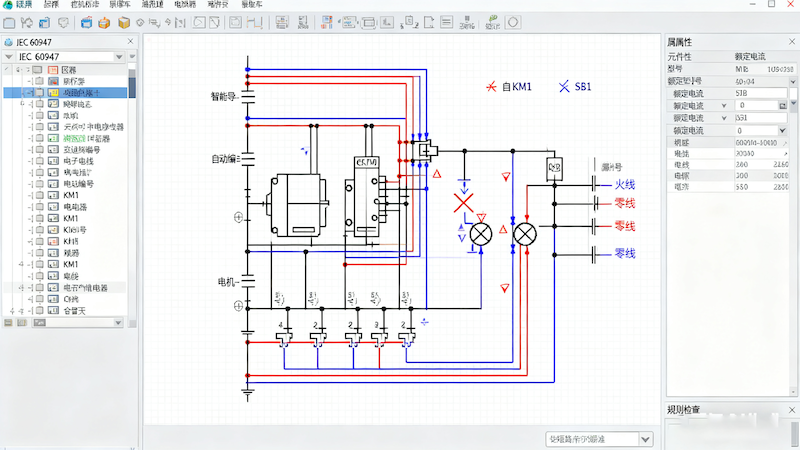This screenshot has height=450, width=800.
Task: Click the first blank page toolbar icon
Action: [10, 21]
